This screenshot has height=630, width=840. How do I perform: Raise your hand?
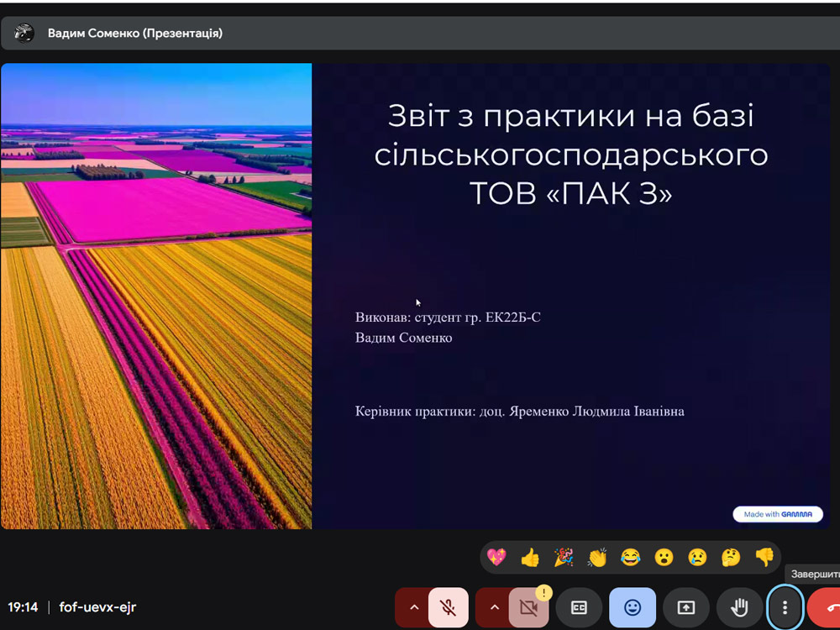pos(739,607)
